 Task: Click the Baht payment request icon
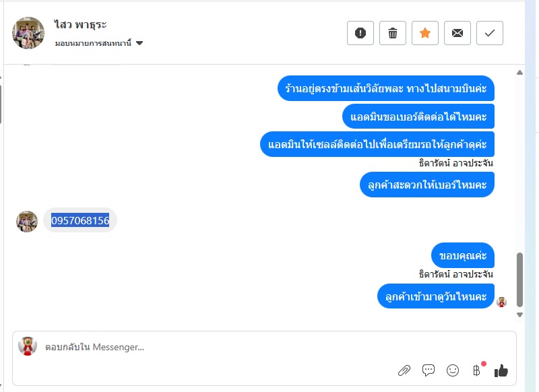476,370
